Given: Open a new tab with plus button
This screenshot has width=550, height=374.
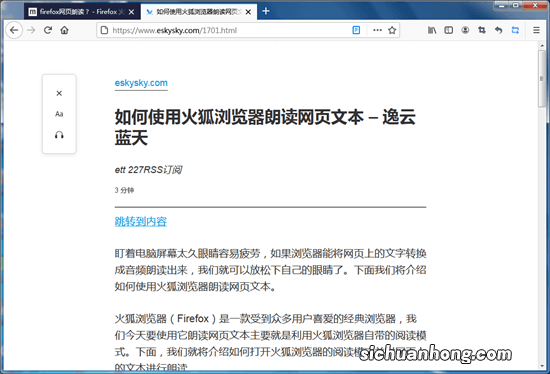Looking at the screenshot, I should pyautogui.click(x=266, y=11).
